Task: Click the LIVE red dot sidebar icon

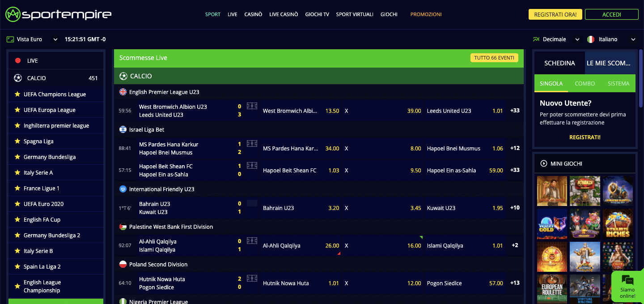Action: (x=17, y=60)
